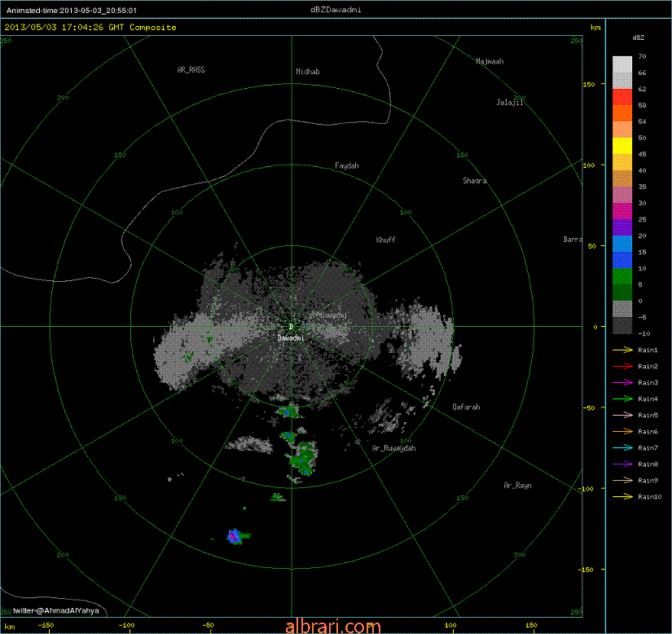Click the Animated-time header text
This screenshot has height=634, width=672.
71,11
